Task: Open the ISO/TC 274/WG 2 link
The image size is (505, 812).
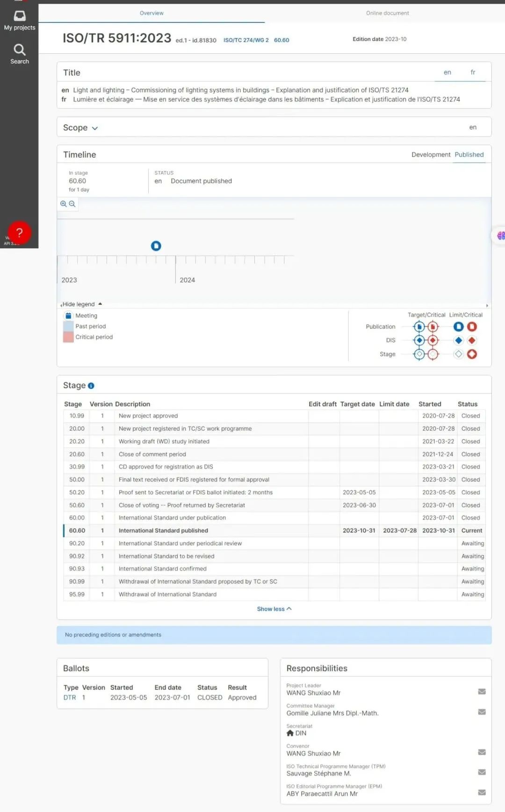Action: click(x=246, y=40)
